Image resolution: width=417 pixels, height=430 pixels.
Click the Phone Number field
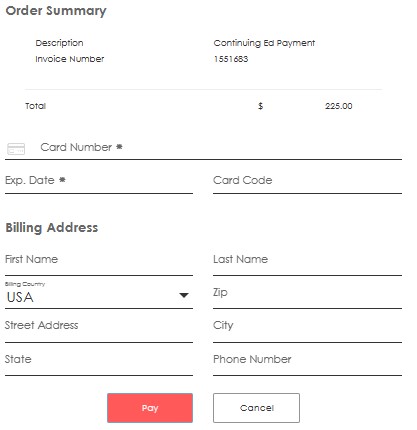(x=307, y=361)
